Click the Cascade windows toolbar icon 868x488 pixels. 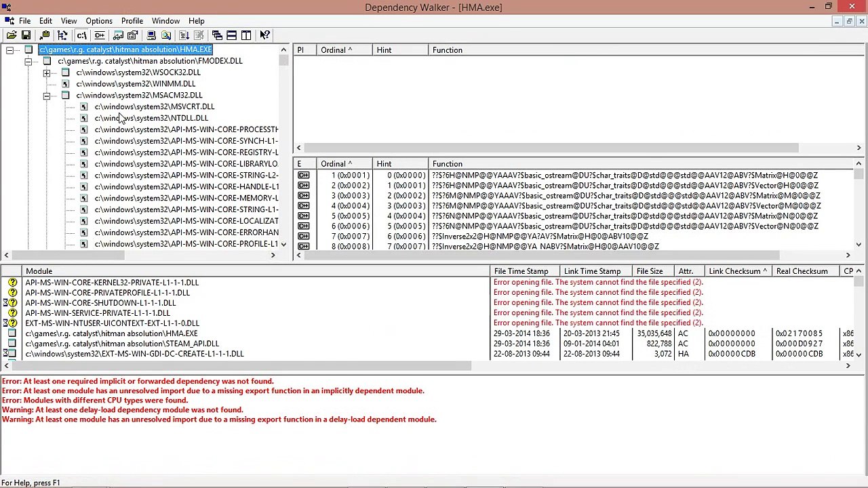point(217,35)
